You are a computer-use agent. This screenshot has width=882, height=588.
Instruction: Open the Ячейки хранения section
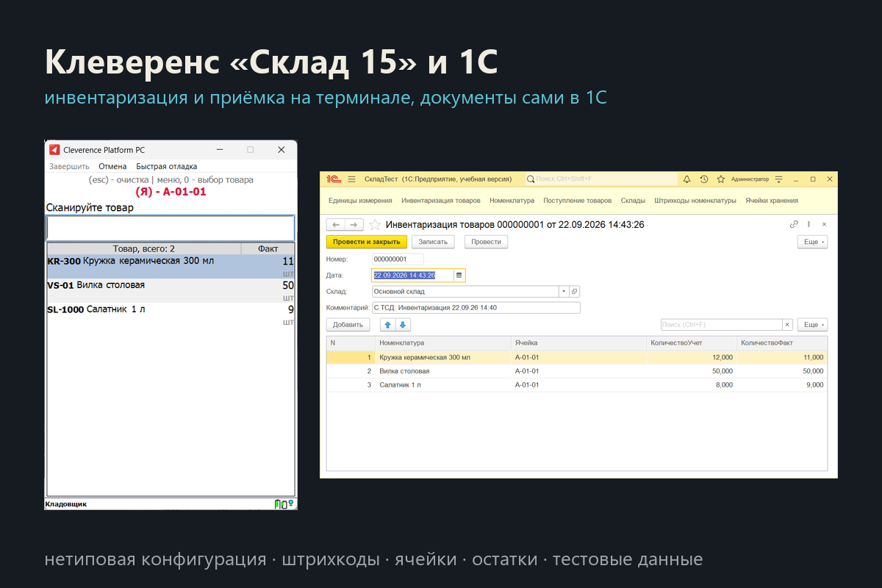[772, 201]
